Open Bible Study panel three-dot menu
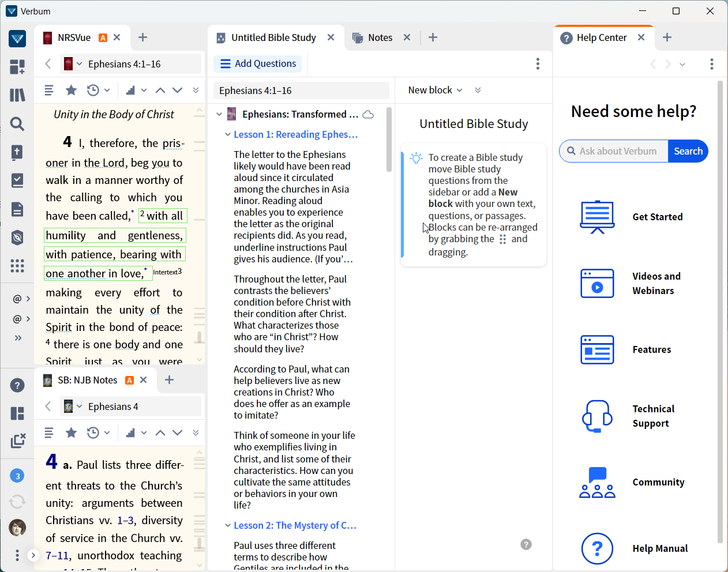This screenshot has height=572, width=728. point(538,64)
